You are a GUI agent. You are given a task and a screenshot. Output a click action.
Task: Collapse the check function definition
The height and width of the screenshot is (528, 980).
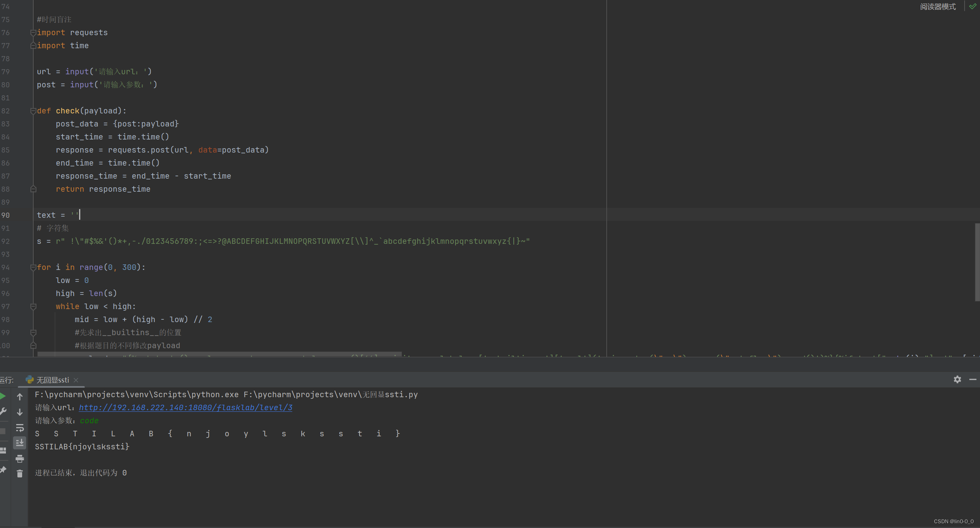click(x=33, y=111)
